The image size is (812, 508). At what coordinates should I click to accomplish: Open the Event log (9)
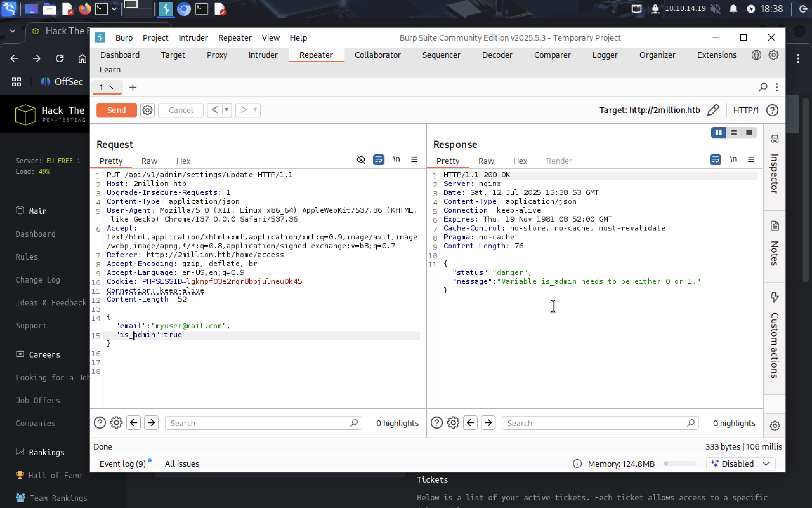[123, 464]
